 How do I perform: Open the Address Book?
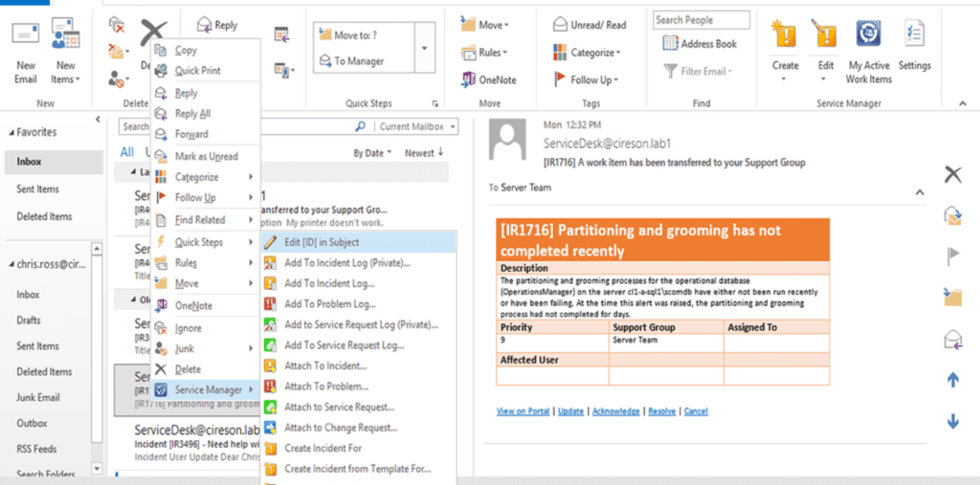click(x=700, y=44)
